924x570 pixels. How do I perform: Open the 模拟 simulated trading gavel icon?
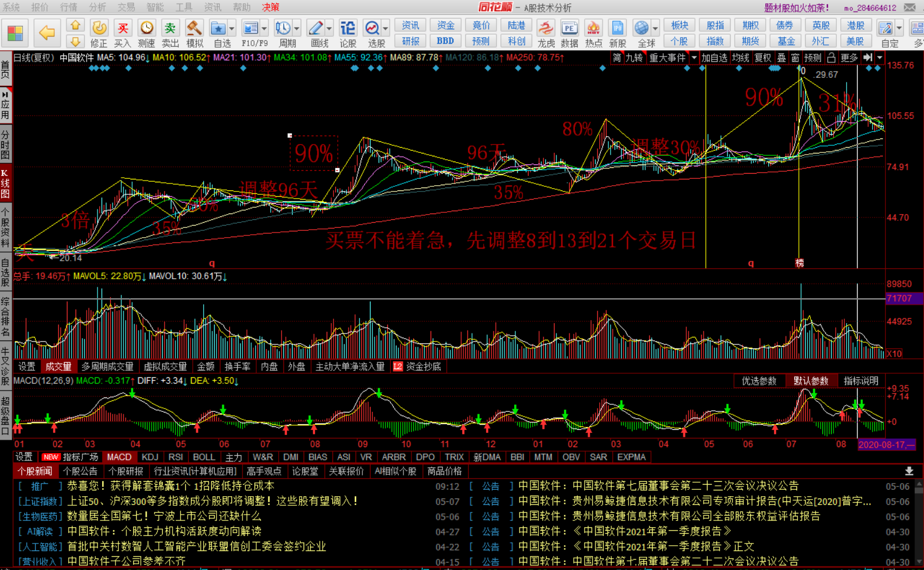(x=194, y=34)
